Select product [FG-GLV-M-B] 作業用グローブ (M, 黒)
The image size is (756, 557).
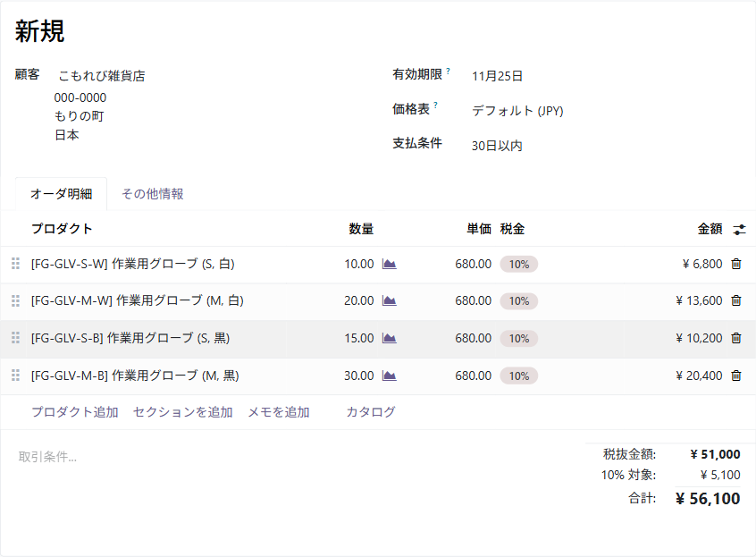pyautogui.click(x=135, y=376)
